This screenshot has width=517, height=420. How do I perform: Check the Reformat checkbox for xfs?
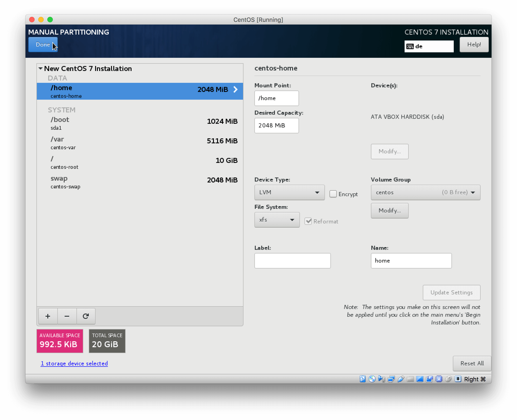point(308,221)
